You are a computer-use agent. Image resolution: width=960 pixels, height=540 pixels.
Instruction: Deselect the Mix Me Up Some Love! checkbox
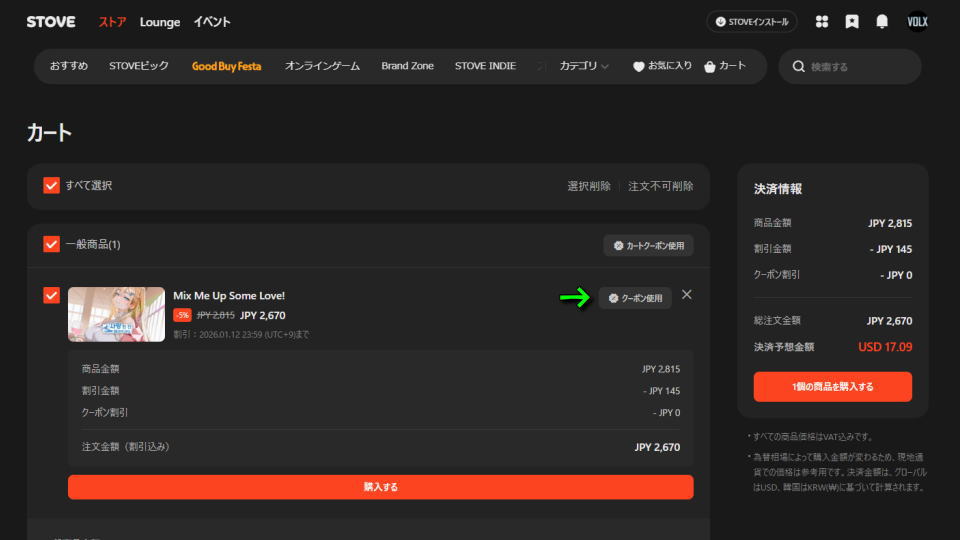[52, 296]
